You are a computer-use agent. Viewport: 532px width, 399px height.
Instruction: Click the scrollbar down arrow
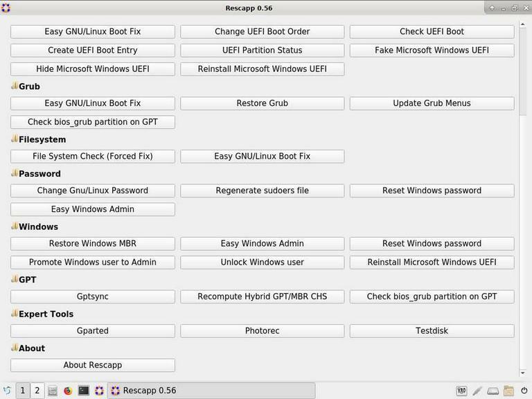522,373
